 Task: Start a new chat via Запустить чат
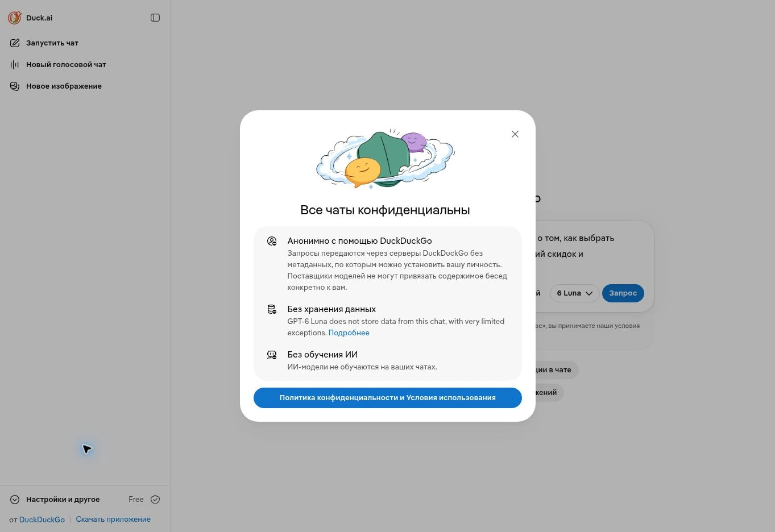[52, 43]
